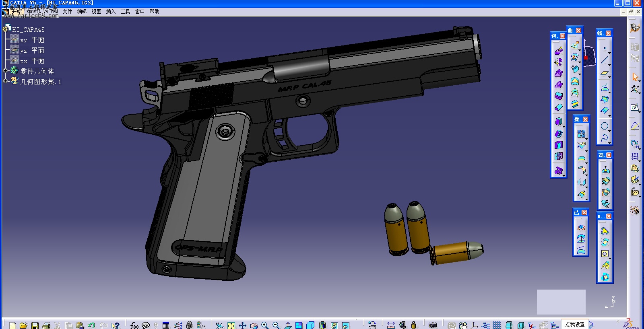Close the 高 floating toolbar
The image size is (644, 329).
tap(609, 155)
